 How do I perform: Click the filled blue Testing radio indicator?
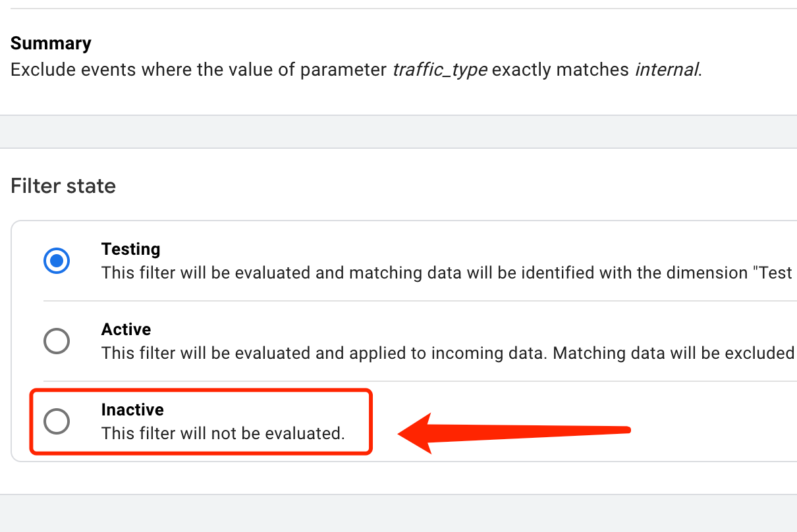[x=57, y=261]
